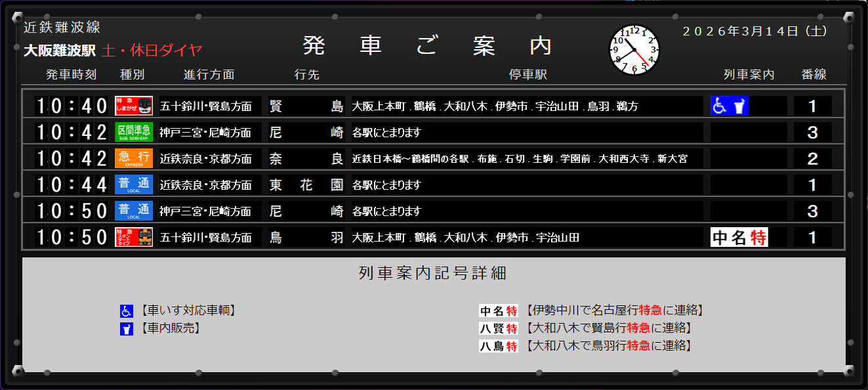
Task: Click onboard sales cup icon in 10:40 row
Action: click(739, 106)
